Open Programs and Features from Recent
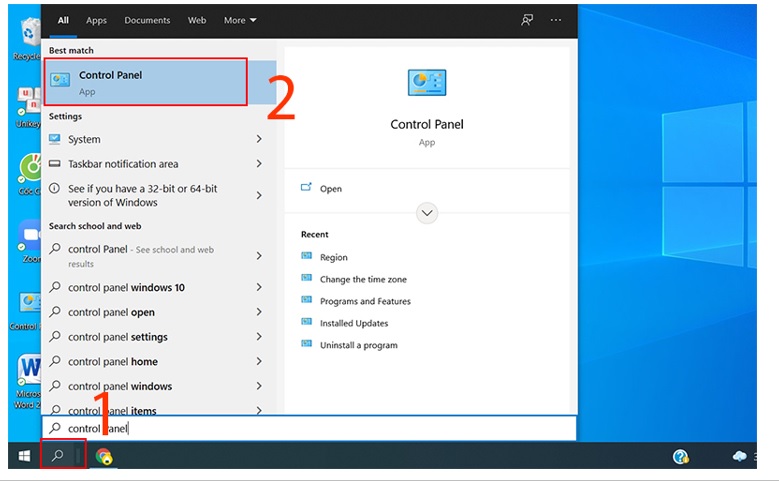Image resolution: width=779 pixels, height=481 pixels. click(365, 302)
